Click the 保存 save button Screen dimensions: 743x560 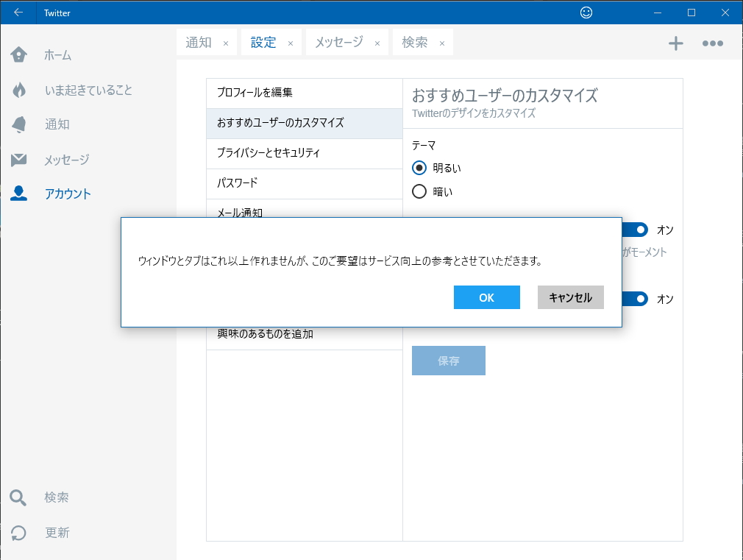(x=448, y=361)
